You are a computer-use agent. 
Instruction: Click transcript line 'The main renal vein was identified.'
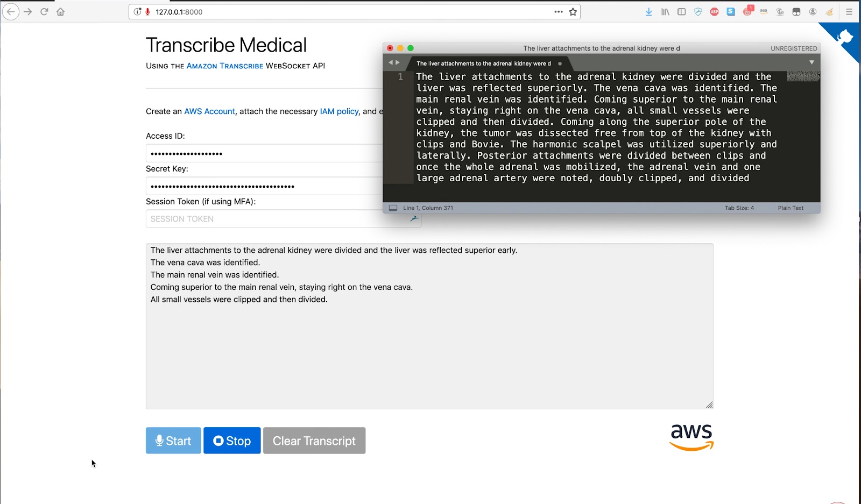click(x=215, y=275)
